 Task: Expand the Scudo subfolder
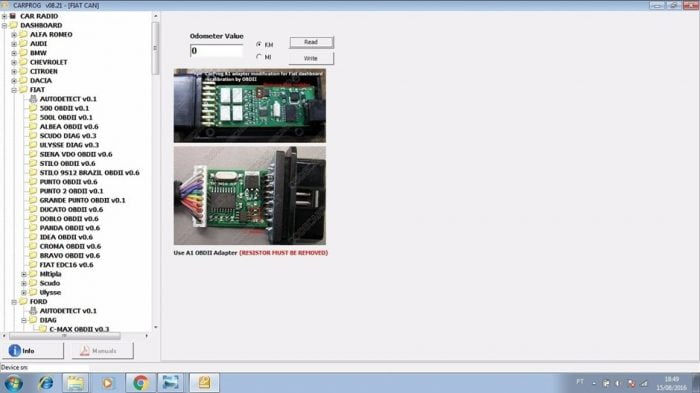pos(24,283)
